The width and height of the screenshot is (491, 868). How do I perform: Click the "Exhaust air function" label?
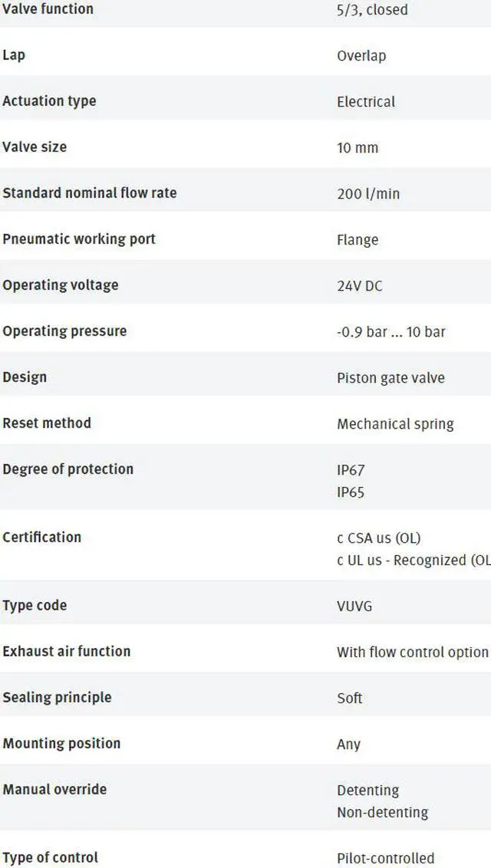67,652
